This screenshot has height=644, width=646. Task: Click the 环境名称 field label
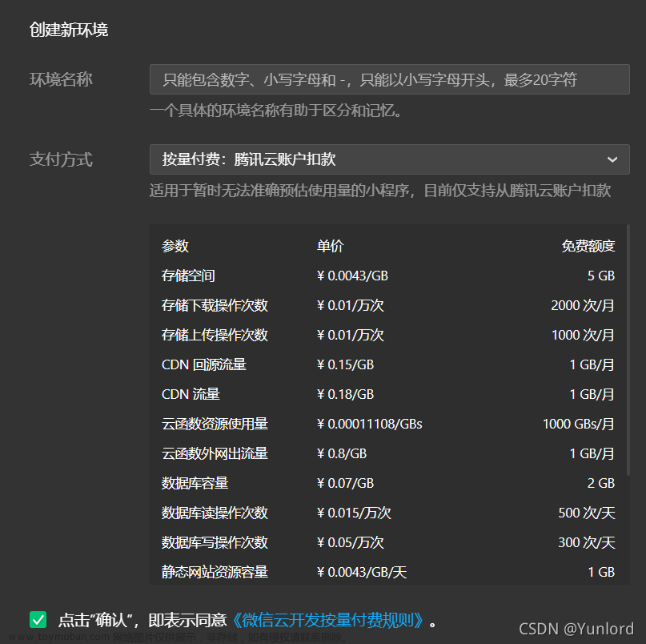coord(61,79)
